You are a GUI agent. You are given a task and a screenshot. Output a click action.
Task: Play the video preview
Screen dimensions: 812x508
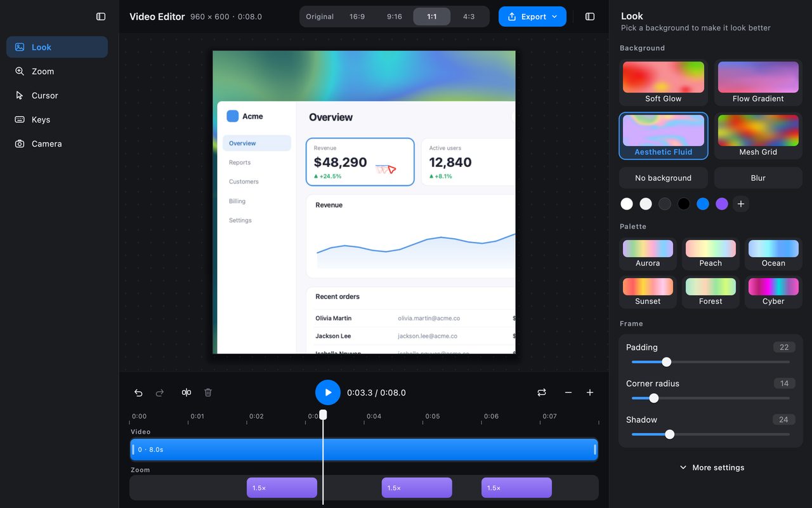click(x=328, y=392)
